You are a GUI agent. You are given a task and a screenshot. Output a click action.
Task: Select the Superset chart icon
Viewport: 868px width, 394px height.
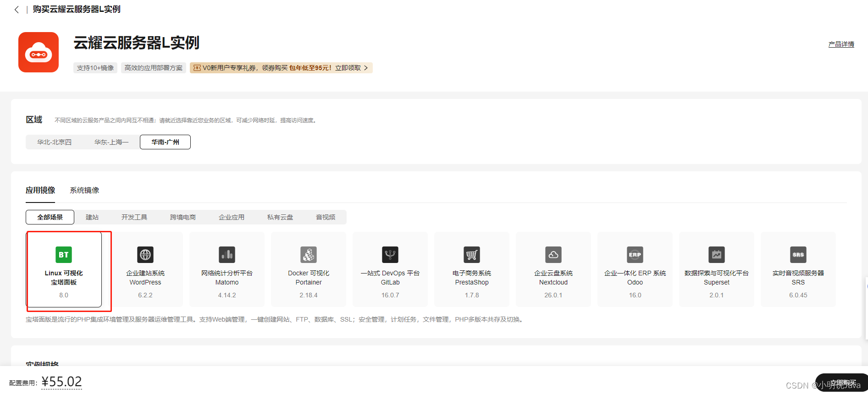tap(717, 255)
